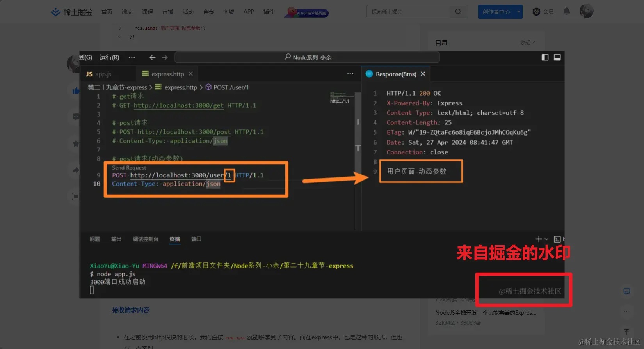Click the blue feedback chat icon

(627, 291)
